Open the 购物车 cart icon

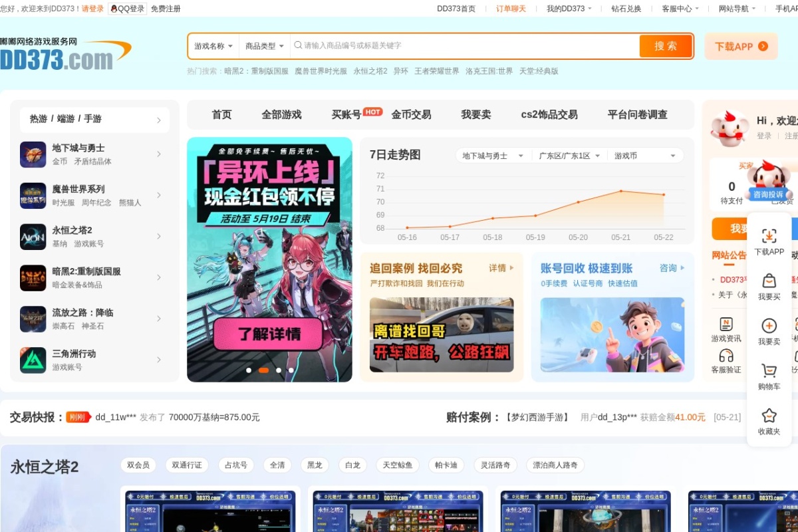769,370
